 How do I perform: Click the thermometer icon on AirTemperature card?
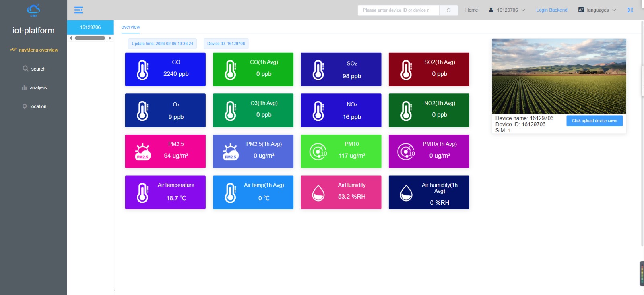click(142, 193)
